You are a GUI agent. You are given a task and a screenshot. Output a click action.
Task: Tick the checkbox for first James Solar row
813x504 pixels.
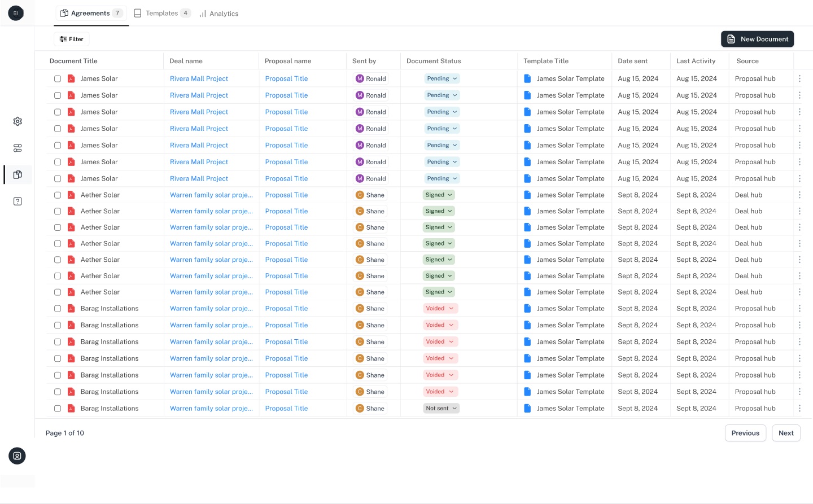[58, 79]
